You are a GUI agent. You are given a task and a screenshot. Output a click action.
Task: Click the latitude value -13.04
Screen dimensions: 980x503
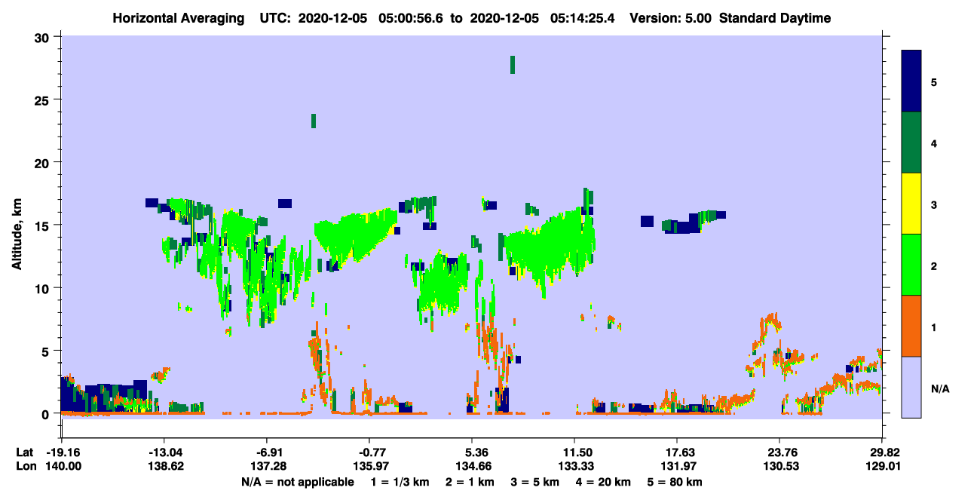(164, 452)
